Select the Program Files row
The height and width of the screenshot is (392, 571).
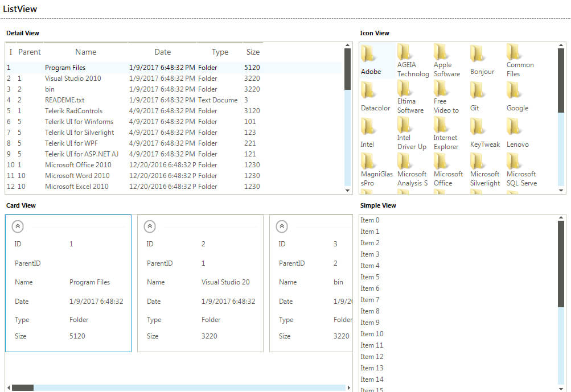pos(174,68)
